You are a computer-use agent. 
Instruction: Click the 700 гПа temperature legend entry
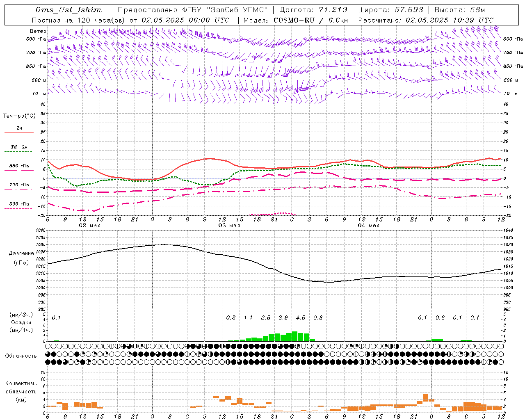[x=19, y=185]
